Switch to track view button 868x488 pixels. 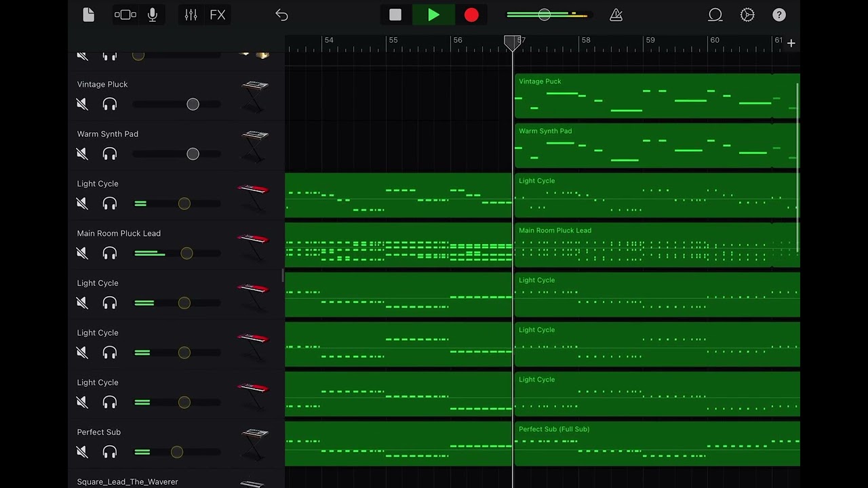125,15
